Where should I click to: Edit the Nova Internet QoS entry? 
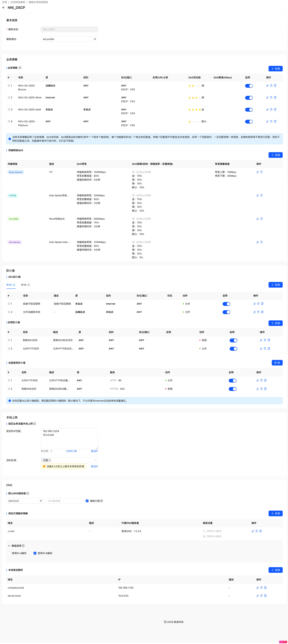258,172
